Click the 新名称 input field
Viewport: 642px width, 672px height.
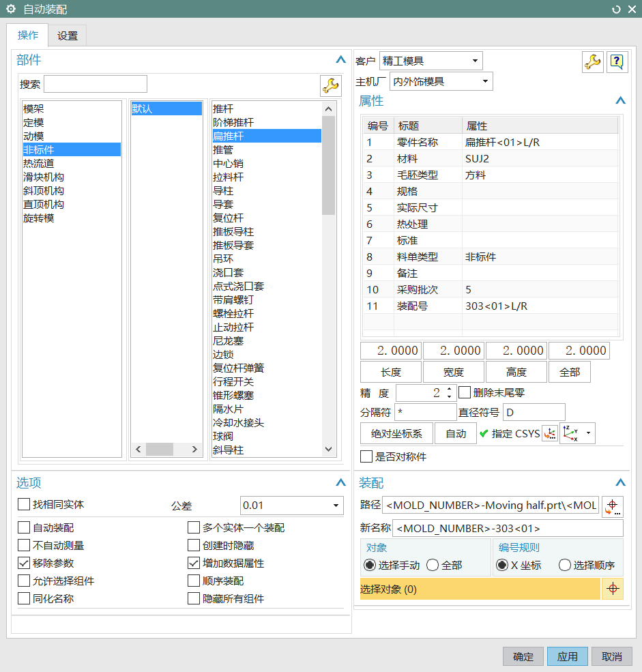tap(508, 528)
